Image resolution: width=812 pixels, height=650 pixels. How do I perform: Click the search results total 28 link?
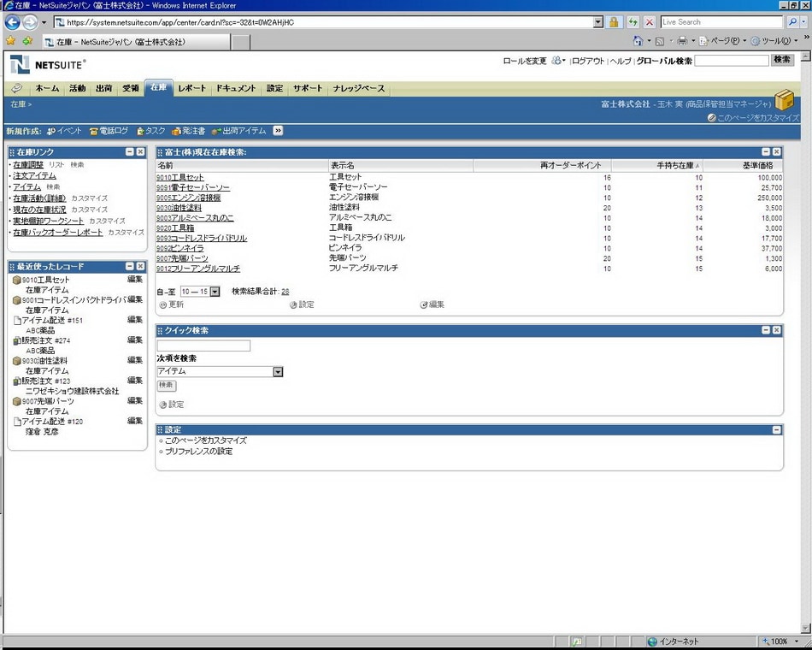(x=285, y=292)
